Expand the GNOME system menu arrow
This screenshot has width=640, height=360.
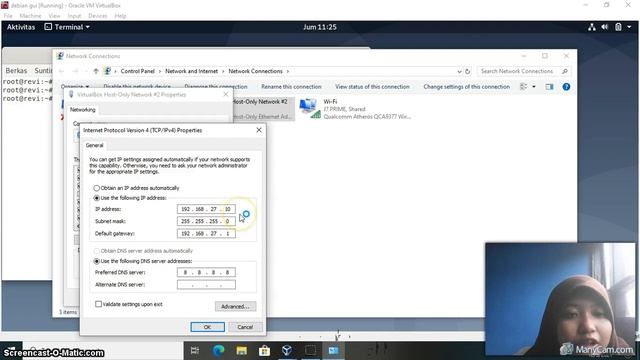coord(629,27)
